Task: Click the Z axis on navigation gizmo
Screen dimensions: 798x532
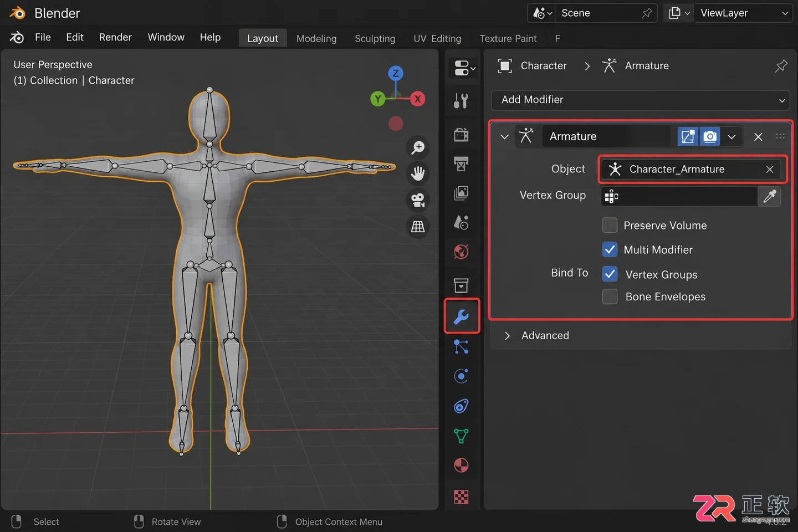Action: click(396, 73)
